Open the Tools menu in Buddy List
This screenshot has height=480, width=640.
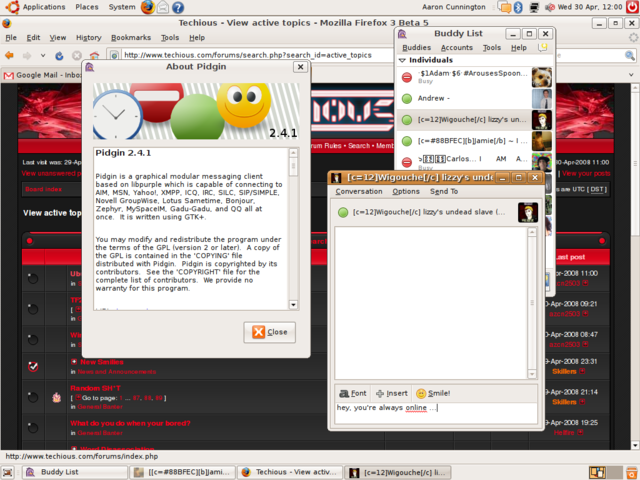click(x=492, y=48)
